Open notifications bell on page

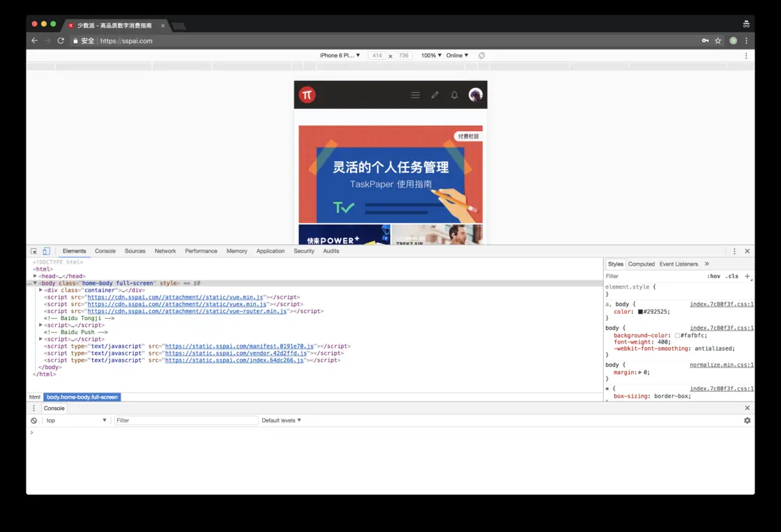(x=454, y=95)
